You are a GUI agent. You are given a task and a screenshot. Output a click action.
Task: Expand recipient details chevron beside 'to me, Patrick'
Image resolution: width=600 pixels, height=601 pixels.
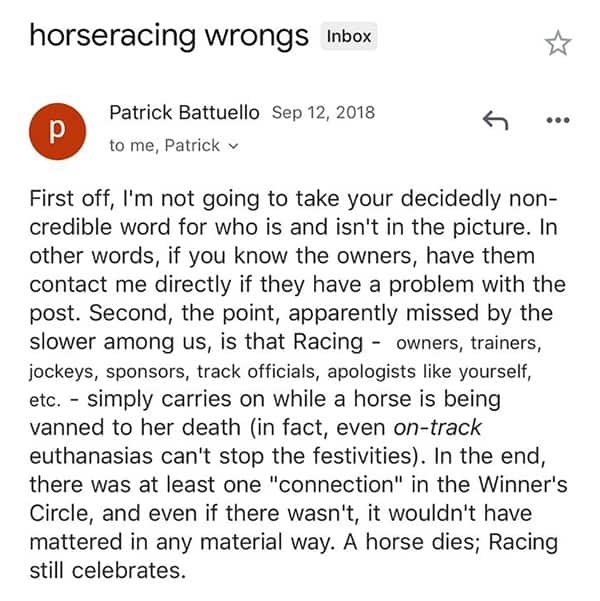pos(234,146)
